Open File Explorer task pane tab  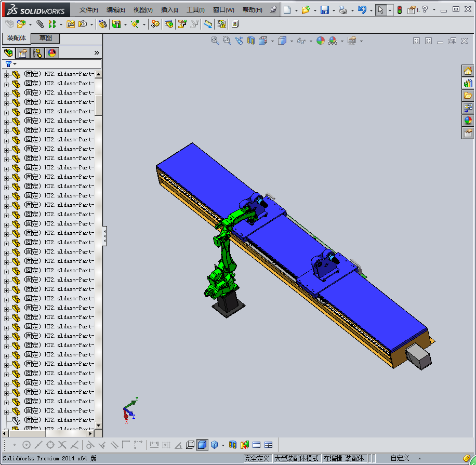(x=468, y=96)
